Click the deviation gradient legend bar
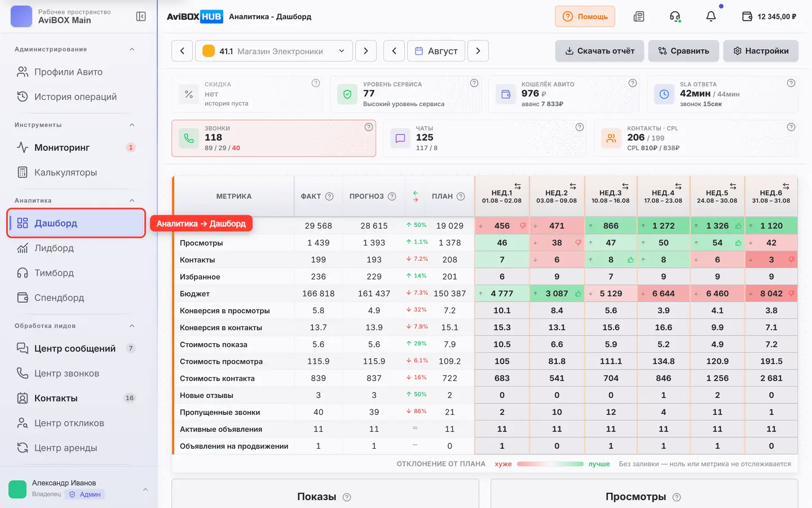The height and width of the screenshot is (508, 812). tap(550, 464)
